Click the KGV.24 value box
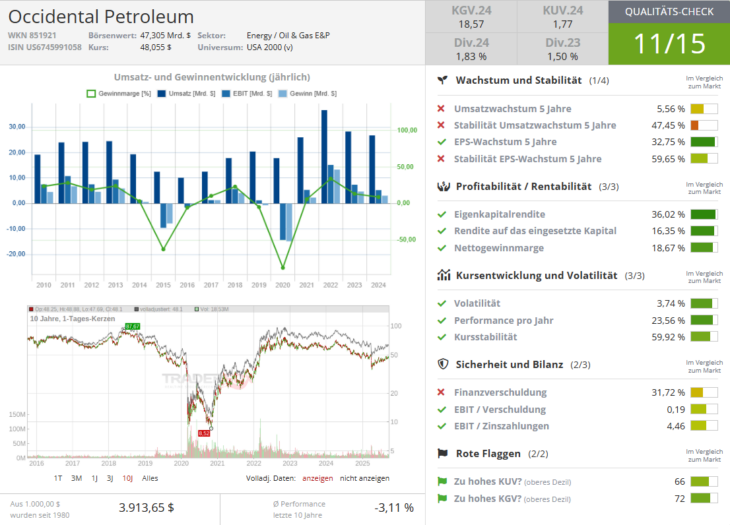Image resolution: width=730 pixels, height=525 pixels. pyautogui.click(x=471, y=17)
